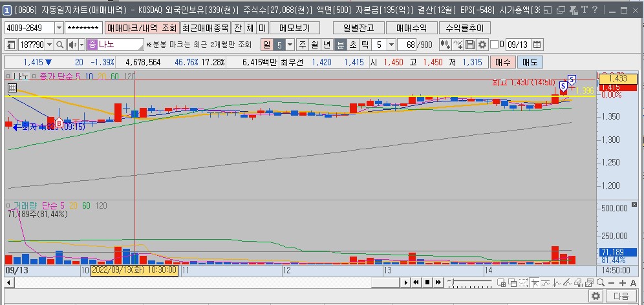Click the letter A text icon
The height and width of the screenshot is (305, 644).
[633, 283]
